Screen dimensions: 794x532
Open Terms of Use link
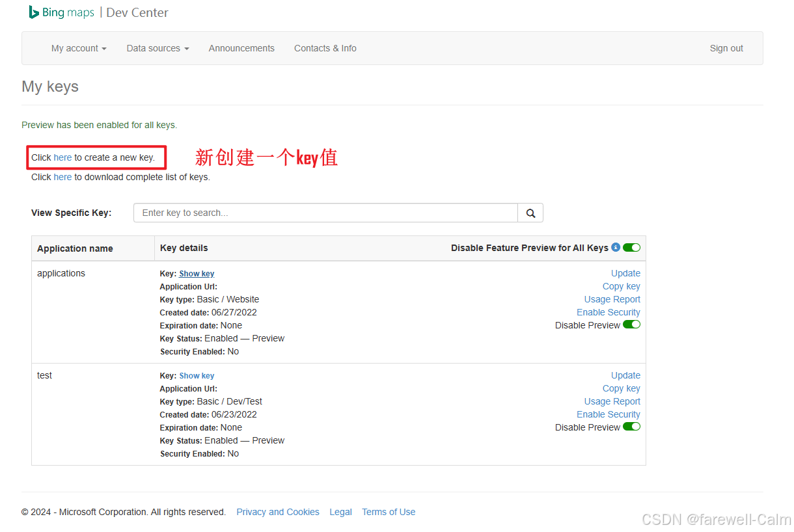[x=389, y=512]
